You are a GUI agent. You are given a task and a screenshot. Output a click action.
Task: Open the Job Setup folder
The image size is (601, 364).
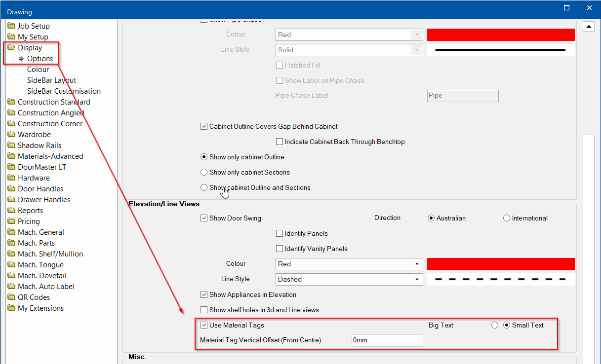point(29,26)
